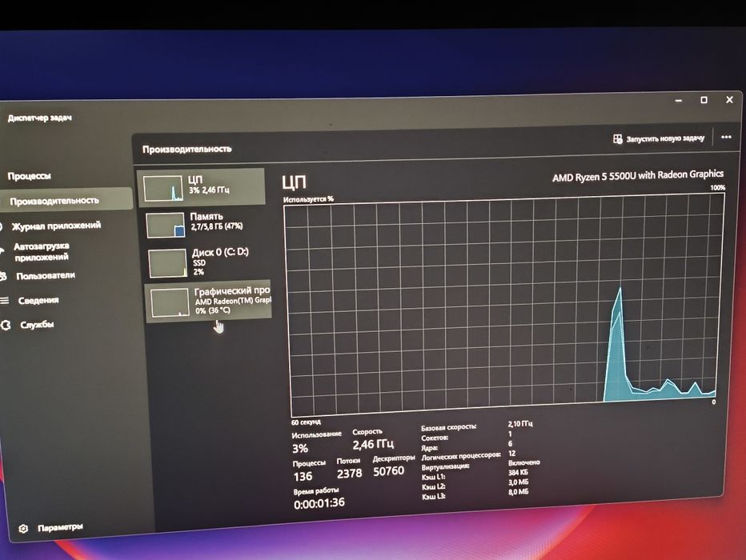Maximize the Task Manager window
Viewport: 746px width, 560px height.
click(x=704, y=100)
